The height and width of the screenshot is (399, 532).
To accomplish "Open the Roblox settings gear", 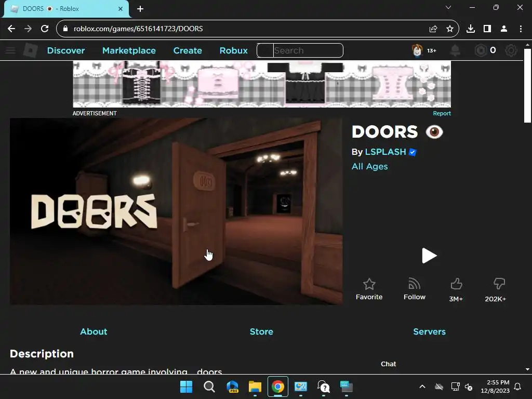I will click(511, 50).
